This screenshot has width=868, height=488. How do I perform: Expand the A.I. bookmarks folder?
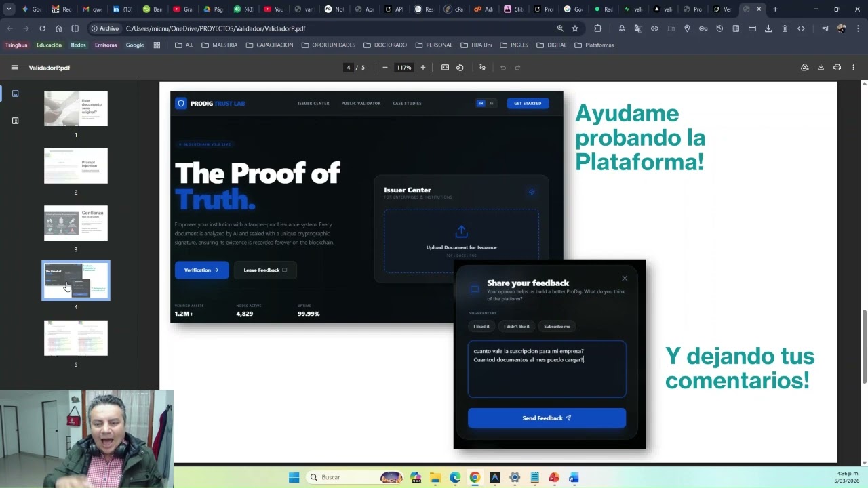tap(184, 45)
